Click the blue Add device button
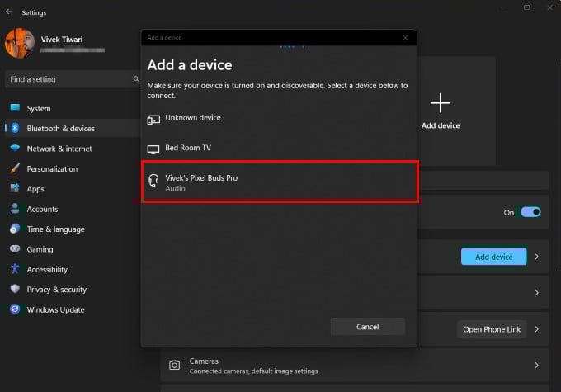This screenshot has height=392, width=561. (493, 257)
